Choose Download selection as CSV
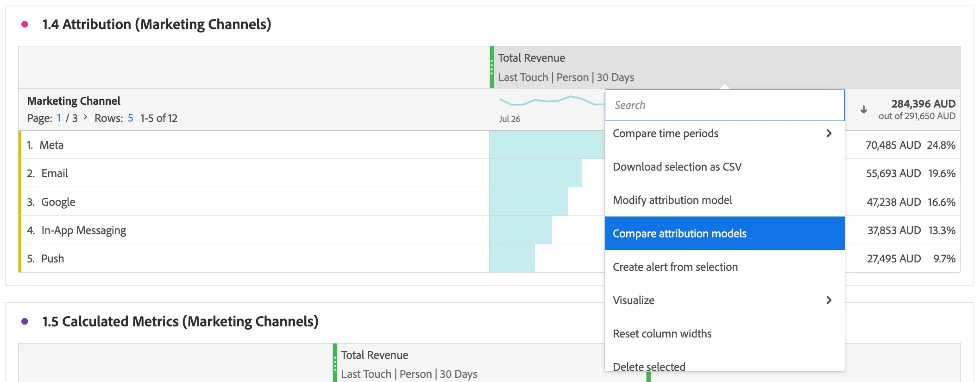The width and height of the screenshot is (980, 382). [724, 167]
